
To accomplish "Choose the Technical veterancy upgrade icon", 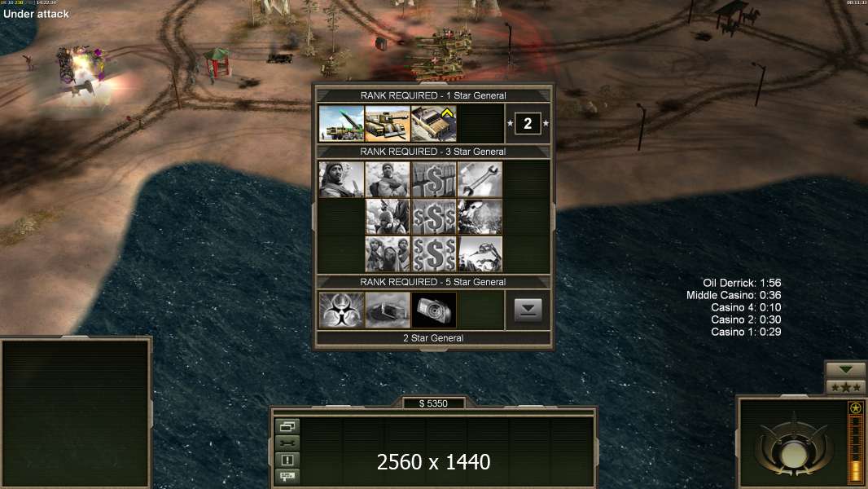I will point(434,124).
